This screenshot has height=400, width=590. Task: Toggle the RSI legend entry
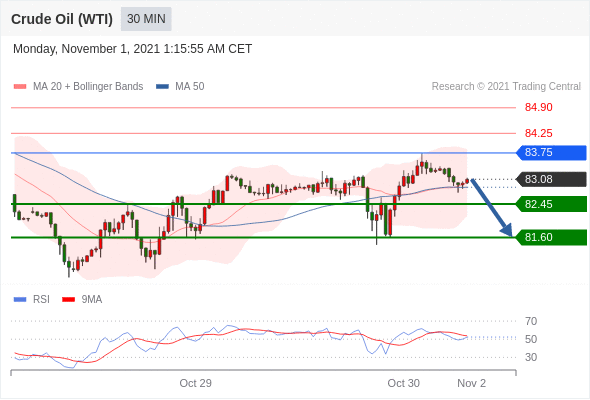(x=32, y=300)
